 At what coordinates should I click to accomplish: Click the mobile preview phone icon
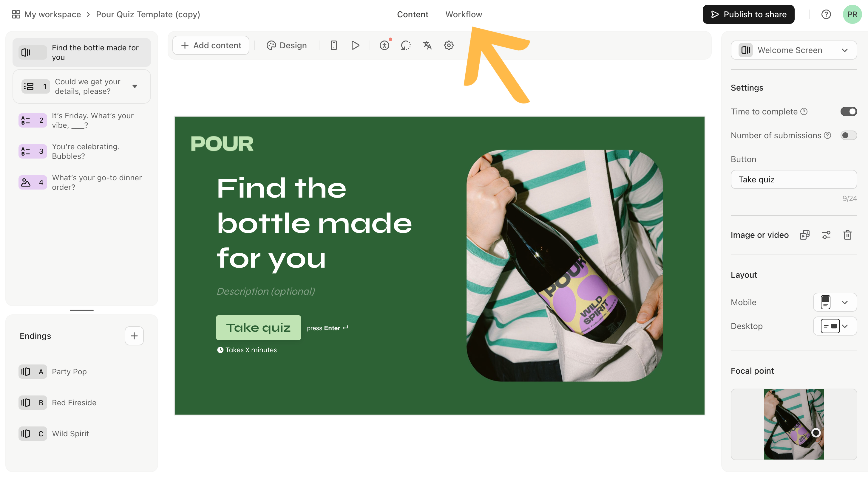333,45
